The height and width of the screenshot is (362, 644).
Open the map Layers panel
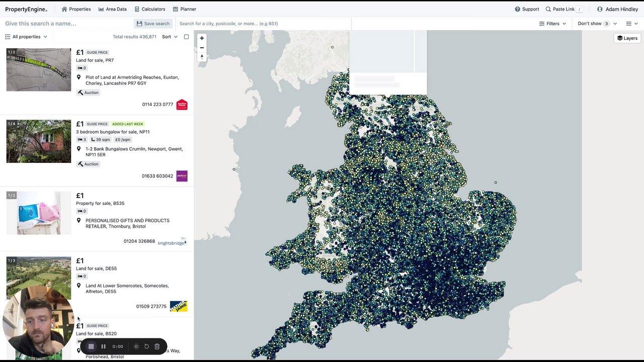pyautogui.click(x=627, y=38)
